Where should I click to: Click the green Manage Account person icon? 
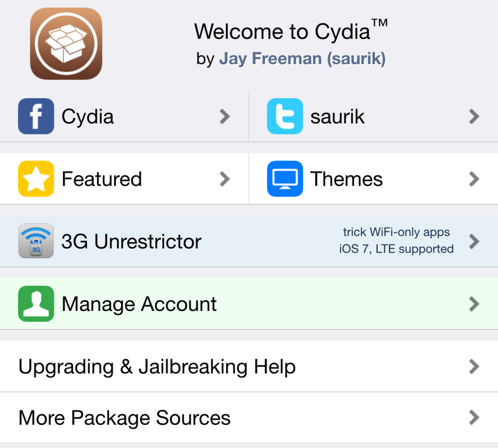36,304
